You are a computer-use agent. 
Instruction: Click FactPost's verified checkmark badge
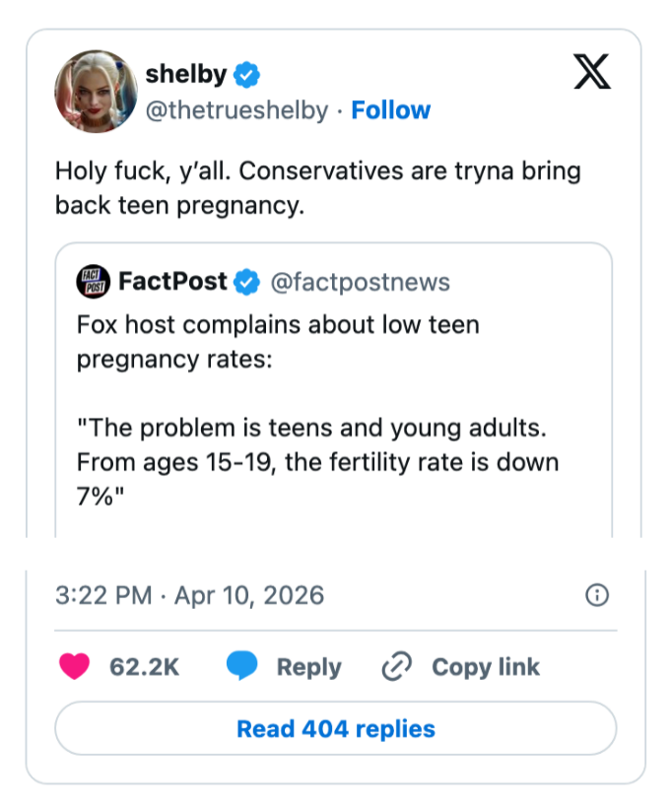pyautogui.click(x=246, y=283)
